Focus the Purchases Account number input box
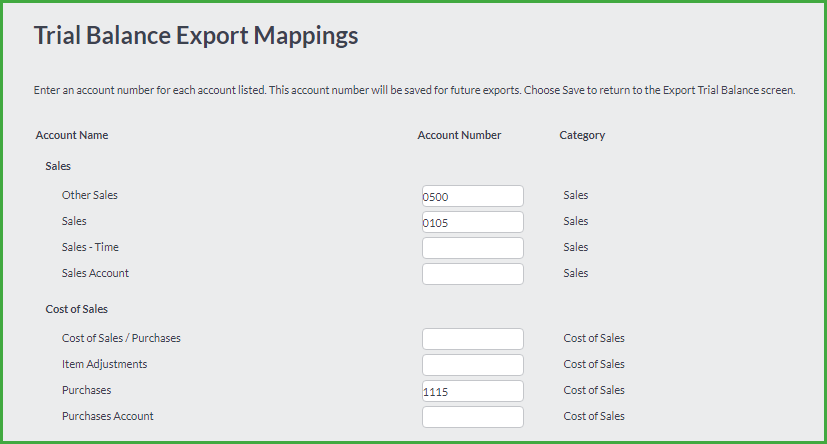 tap(473, 417)
